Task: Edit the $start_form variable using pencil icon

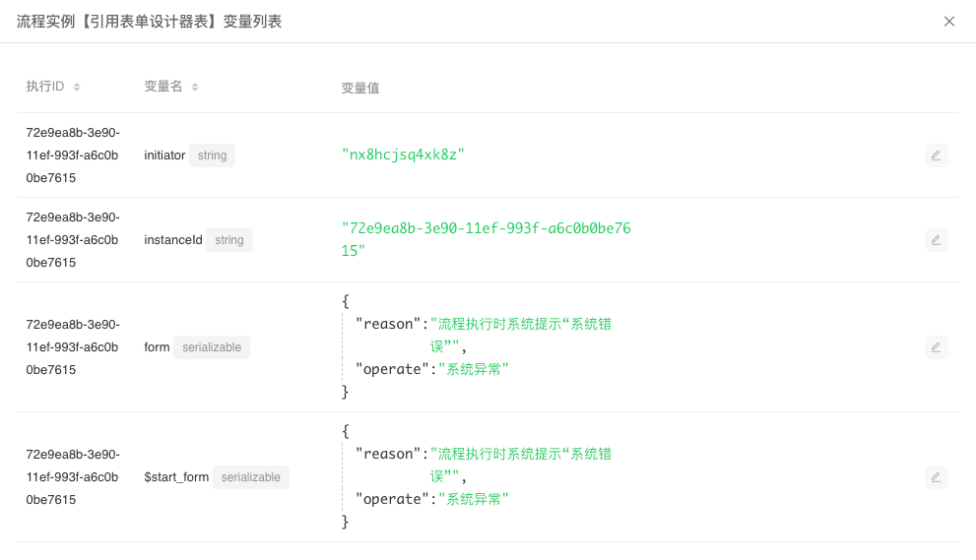Action: click(936, 477)
